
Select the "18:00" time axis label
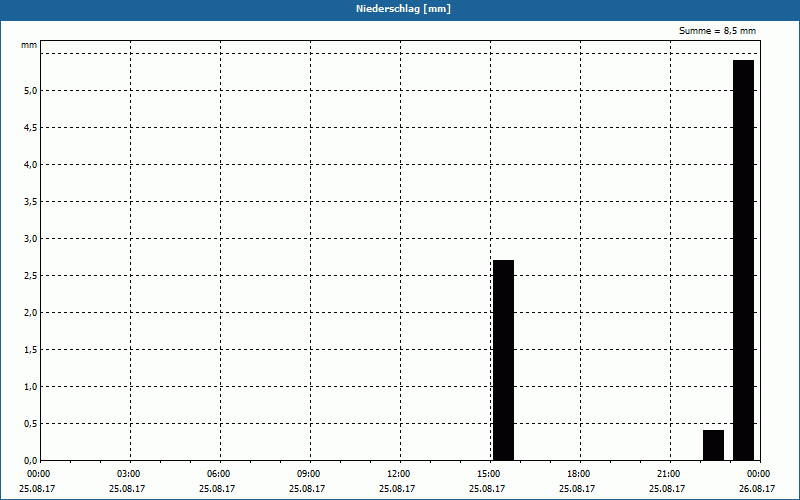click(579, 474)
